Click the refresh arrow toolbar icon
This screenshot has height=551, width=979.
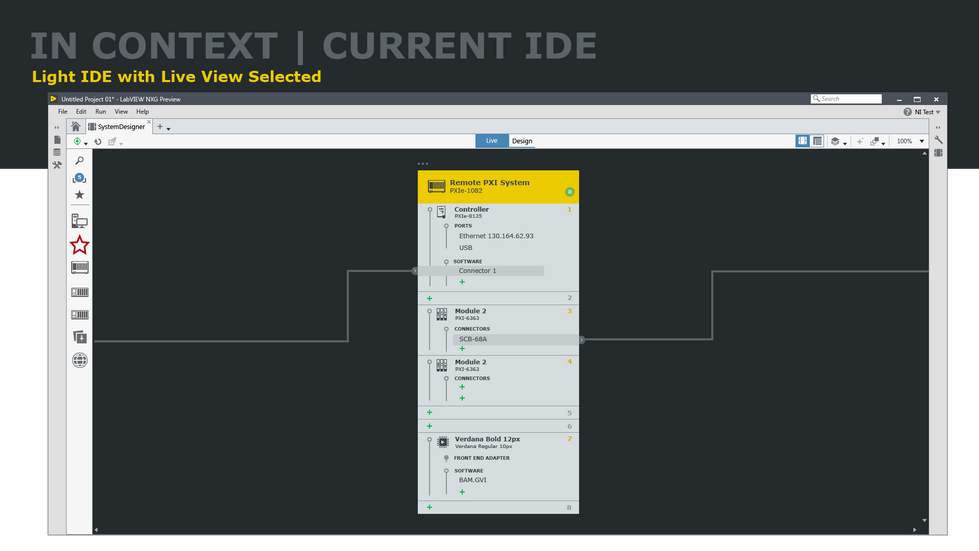coord(98,142)
